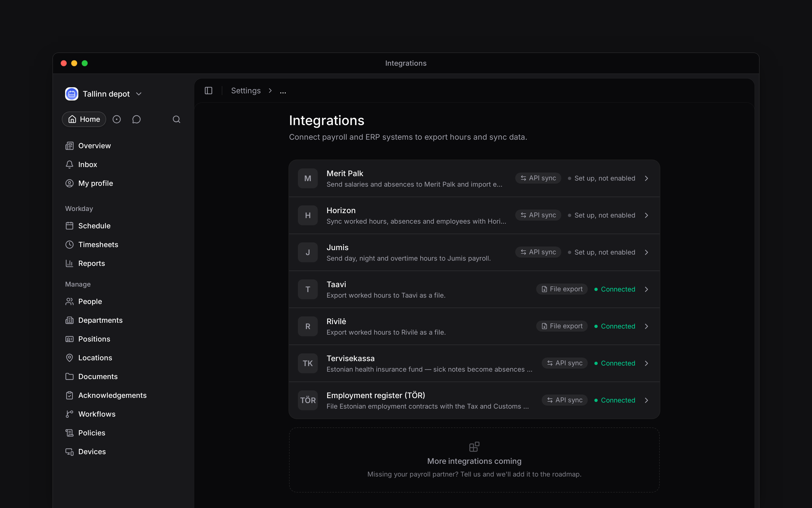Screen dimensions: 812x508
Task: Click Horizon Set up, not enabled status
Action: tap(601, 215)
